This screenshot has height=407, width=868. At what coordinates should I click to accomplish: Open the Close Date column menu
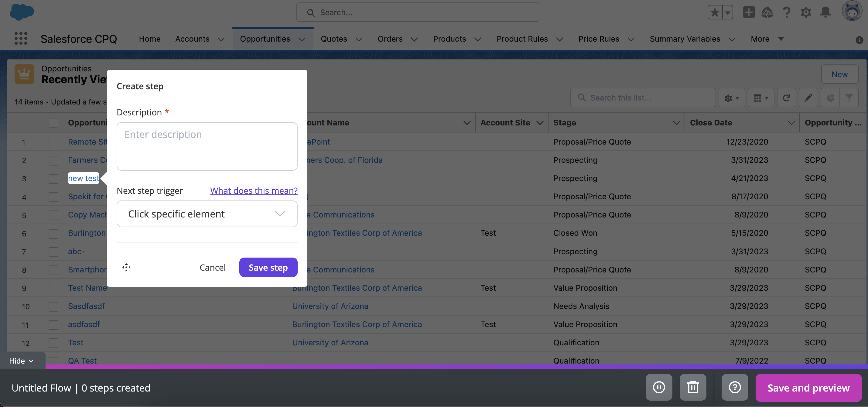coord(791,123)
